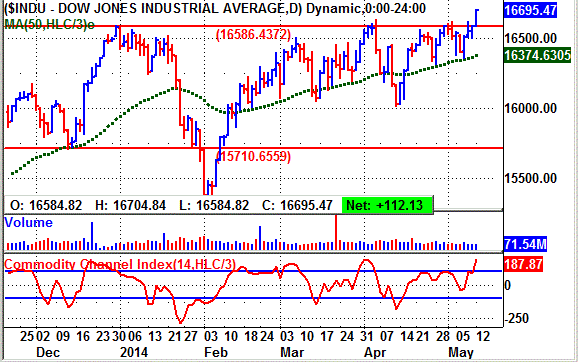Click the green 16374.6305 moving average tag
This screenshot has height=362, width=578.
click(537, 55)
